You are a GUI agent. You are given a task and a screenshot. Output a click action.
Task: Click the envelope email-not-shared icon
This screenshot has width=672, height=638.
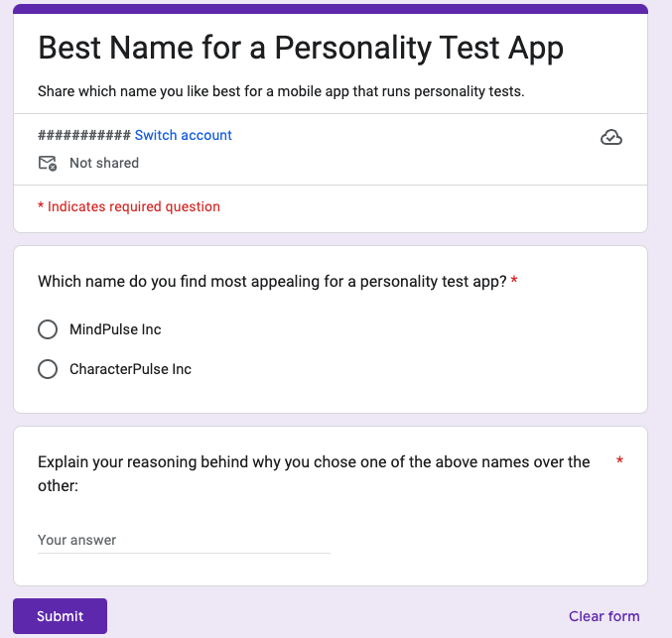click(x=48, y=164)
